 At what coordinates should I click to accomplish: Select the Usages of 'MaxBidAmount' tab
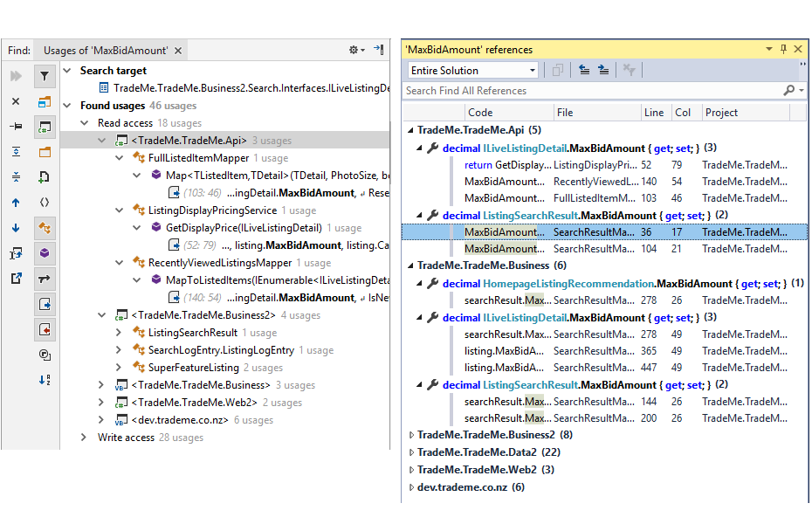pos(106,51)
